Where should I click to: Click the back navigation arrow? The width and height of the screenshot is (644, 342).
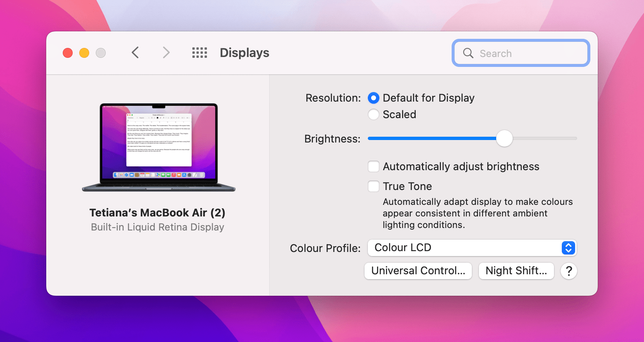(x=135, y=52)
